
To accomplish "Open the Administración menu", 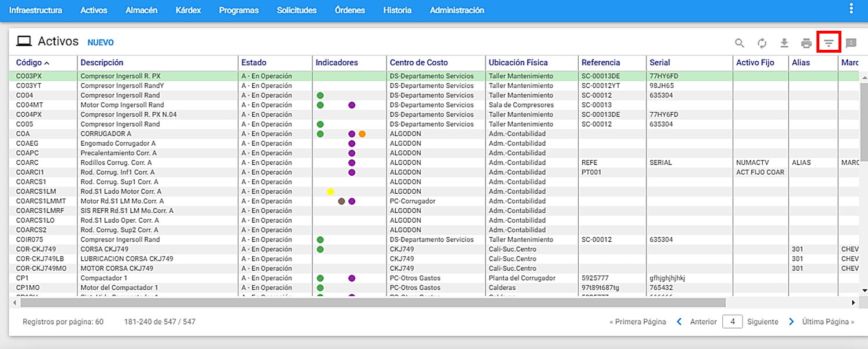I will 457,10.
